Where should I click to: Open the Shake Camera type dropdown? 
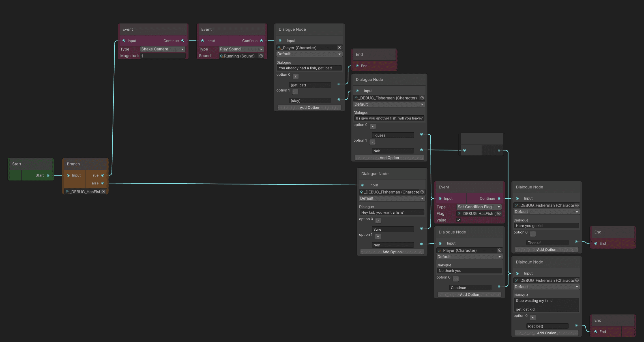(163, 49)
